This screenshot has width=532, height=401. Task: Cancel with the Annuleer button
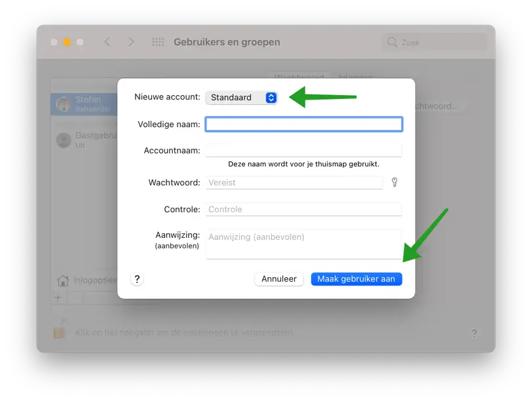279,279
